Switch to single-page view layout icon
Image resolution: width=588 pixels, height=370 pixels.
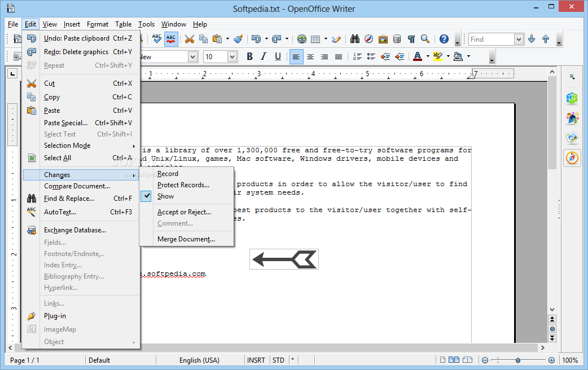pos(442,360)
